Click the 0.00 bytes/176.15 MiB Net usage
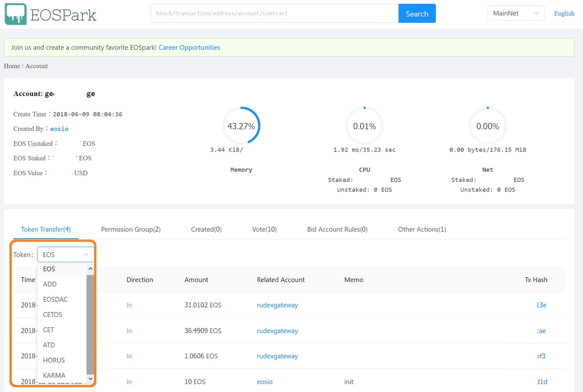Viewport: 583px width, 392px height. click(x=488, y=150)
